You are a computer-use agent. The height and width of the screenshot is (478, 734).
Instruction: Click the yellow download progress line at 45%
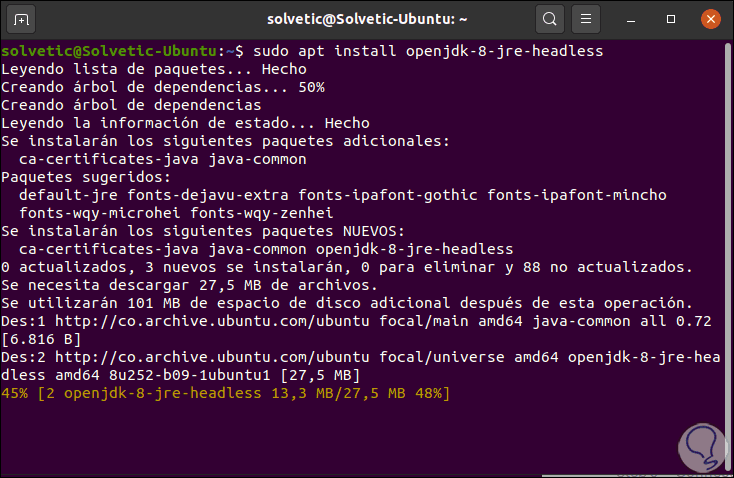point(226,393)
